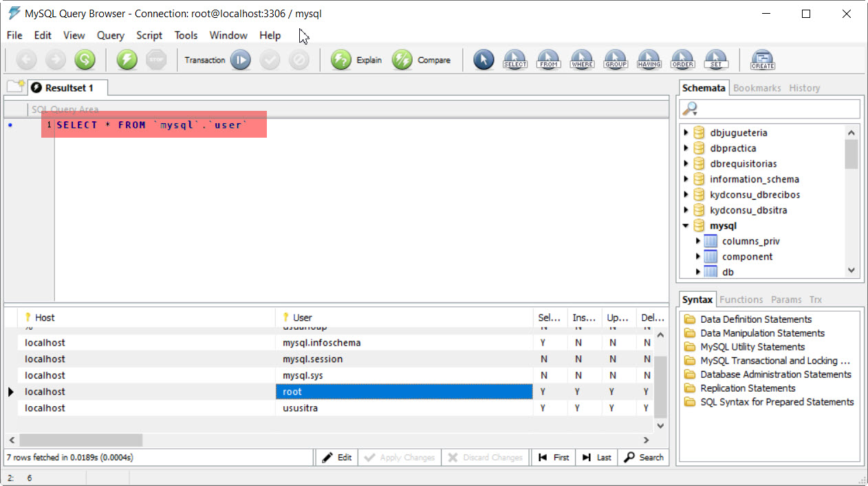Jump to the First row
868x486 pixels.
point(554,457)
